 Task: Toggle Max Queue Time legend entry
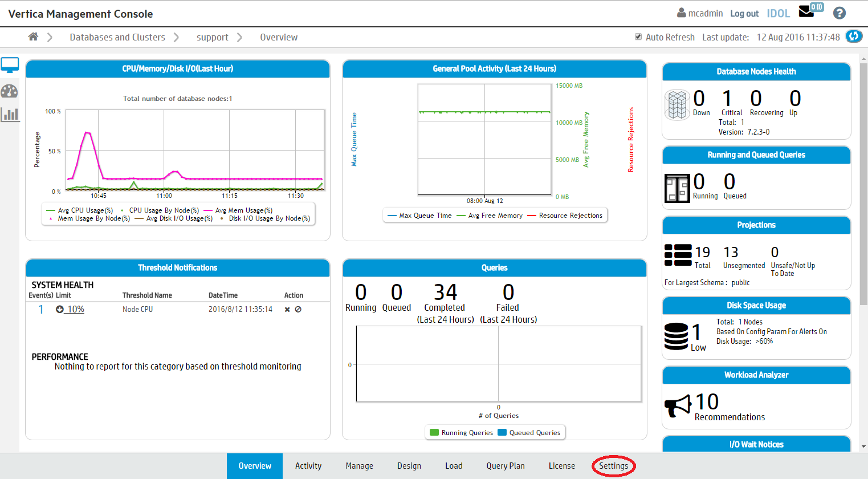419,216
